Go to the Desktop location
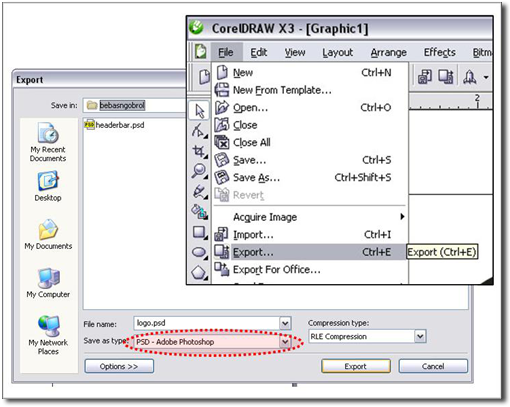Image resolution: width=510 pixels, height=407 pixels. [x=48, y=186]
